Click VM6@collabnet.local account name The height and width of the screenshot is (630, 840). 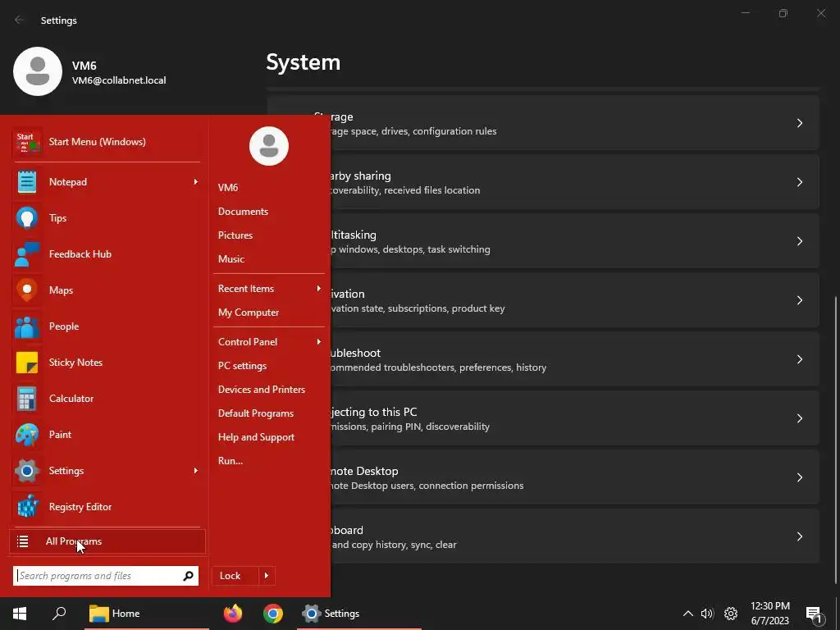tap(119, 80)
